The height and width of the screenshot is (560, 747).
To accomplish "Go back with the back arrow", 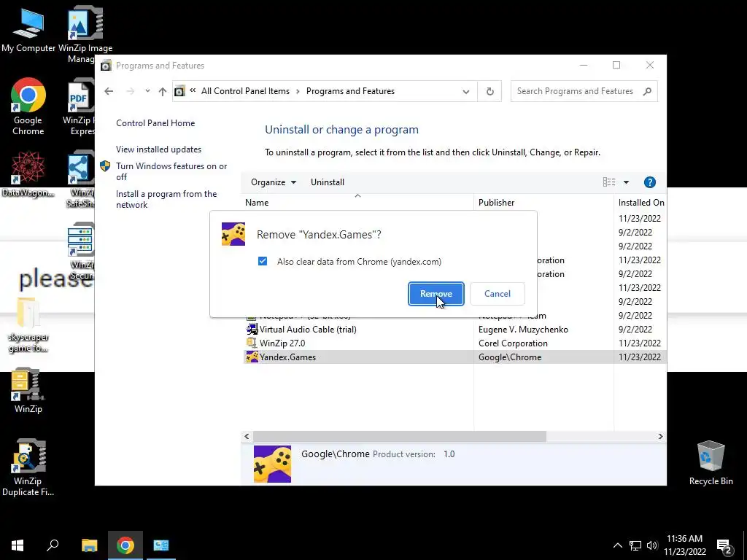I will pos(109,91).
